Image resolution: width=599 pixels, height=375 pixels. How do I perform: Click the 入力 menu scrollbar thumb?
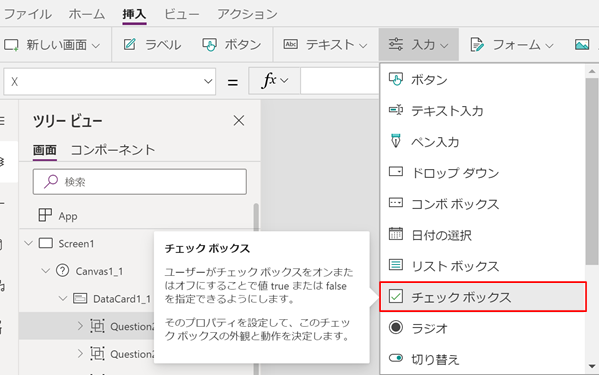point(592,171)
